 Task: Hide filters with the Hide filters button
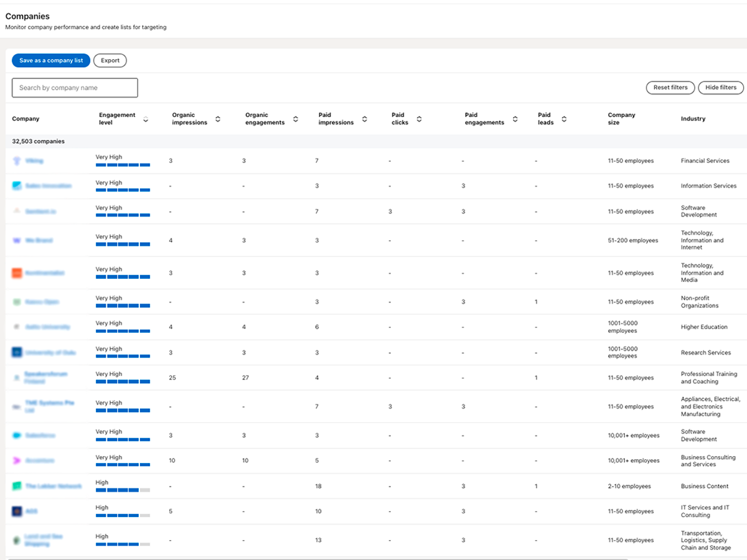(x=721, y=88)
